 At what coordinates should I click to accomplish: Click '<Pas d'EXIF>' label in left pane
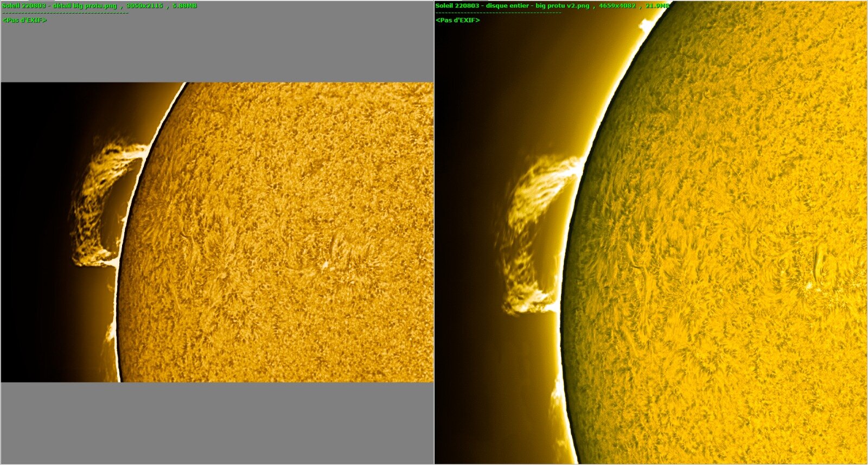pyautogui.click(x=24, y=20)
